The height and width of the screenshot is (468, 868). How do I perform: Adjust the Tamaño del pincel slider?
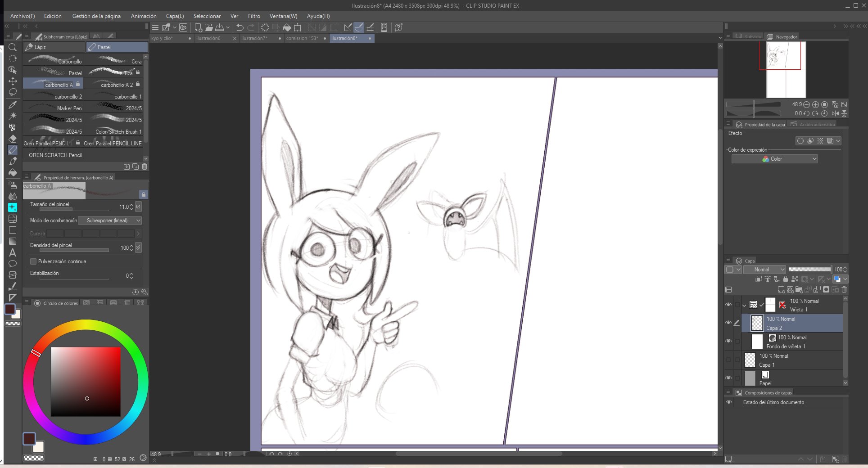click(x=74, y=209)
